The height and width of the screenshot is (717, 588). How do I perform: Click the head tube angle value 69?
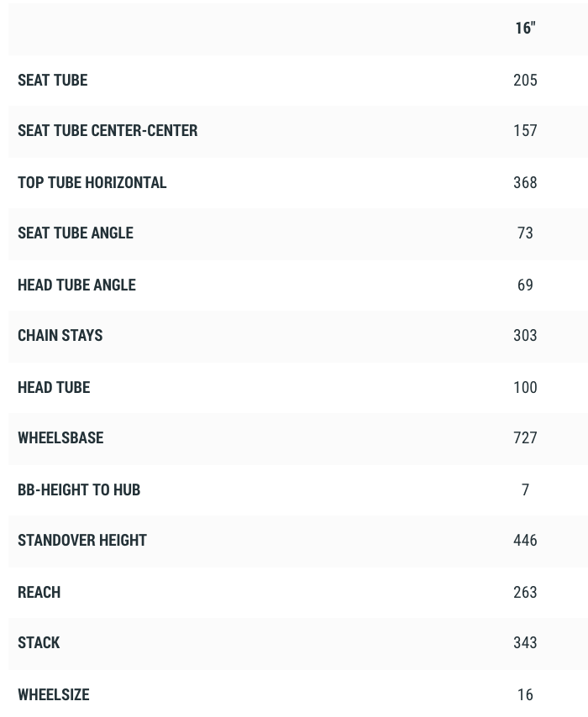click(525, 285)
